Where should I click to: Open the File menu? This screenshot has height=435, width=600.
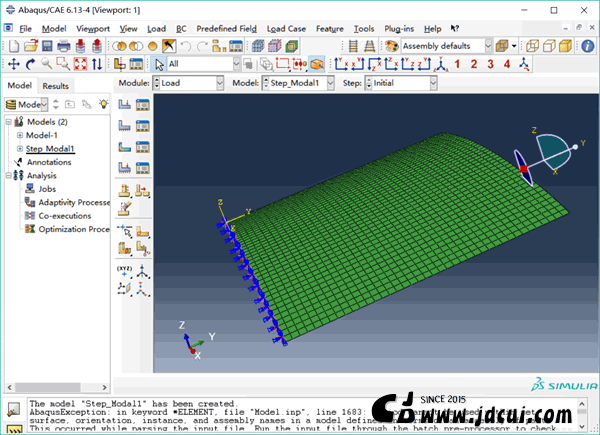pyautogui.click(x=25, y=29)
